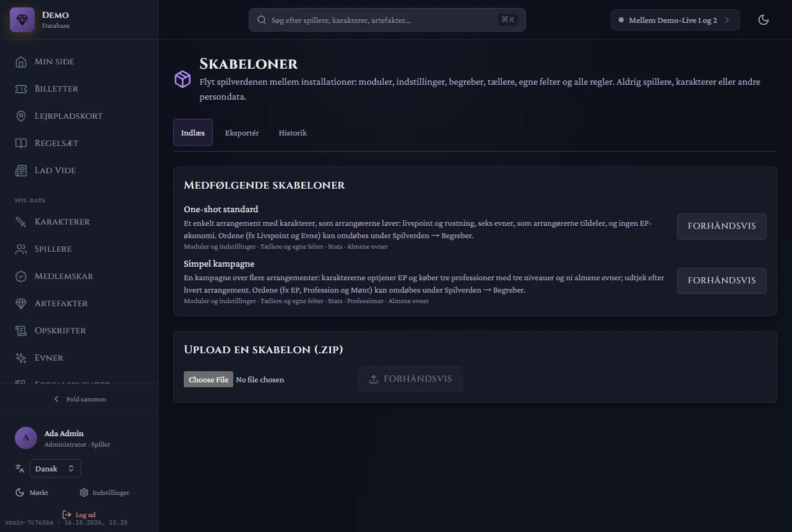Click the ⌘K shortcut badge
The image size is (792, 532).
(x=507, y=20)
